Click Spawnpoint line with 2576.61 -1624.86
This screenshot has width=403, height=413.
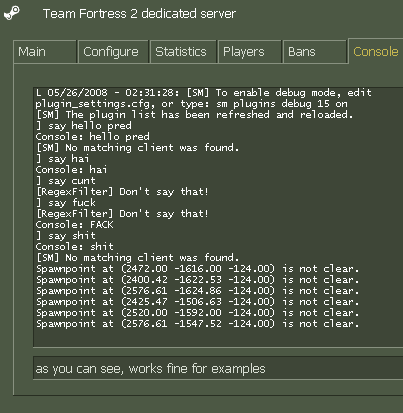pos(197,291)
